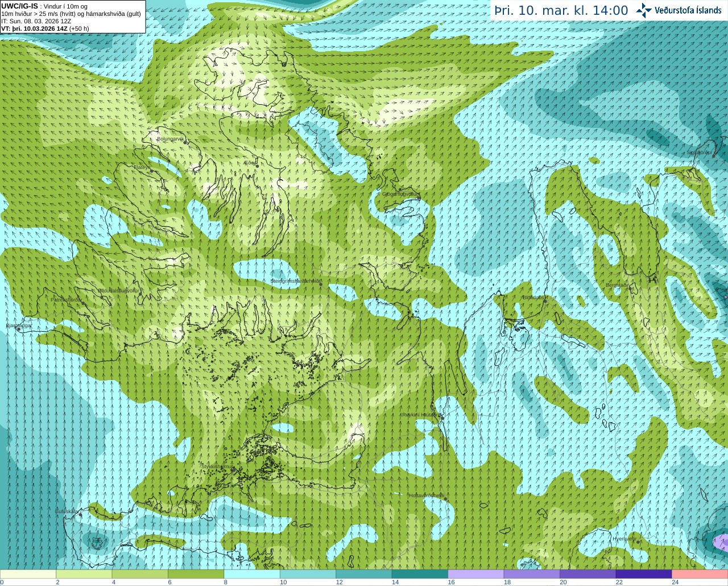Click the 'Þri. 10. mar. kl. 14:00' timestamp
The height and width of the screenshot is (586, 728).
(x=561, y=10)
